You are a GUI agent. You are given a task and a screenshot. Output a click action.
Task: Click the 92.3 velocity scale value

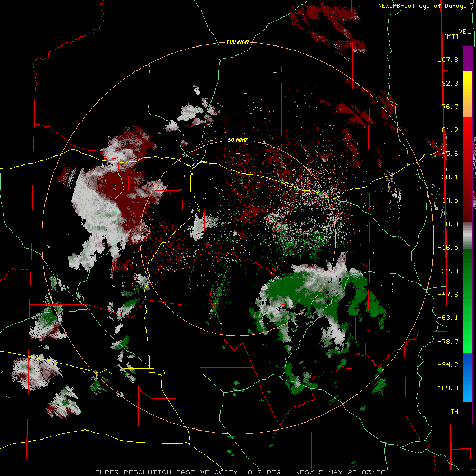pyautogui.click(x=450, y=83)
